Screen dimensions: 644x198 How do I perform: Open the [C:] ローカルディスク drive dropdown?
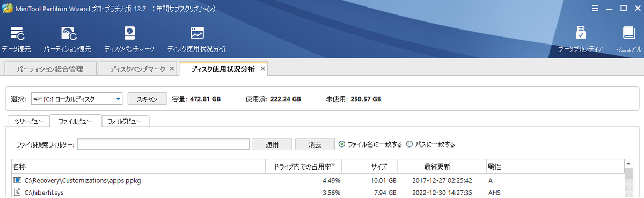pyautogui.click(x=119, y=99)
